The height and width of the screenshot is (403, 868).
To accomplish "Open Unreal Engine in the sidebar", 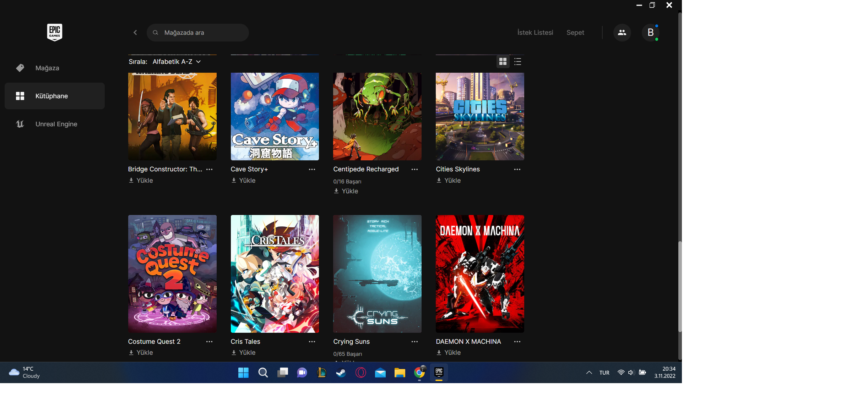I will click(55, 124).
